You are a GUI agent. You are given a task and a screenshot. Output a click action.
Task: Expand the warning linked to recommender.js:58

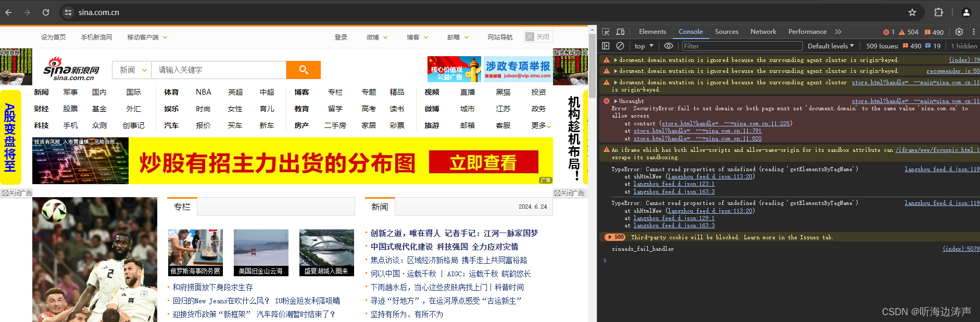[615, 71]
